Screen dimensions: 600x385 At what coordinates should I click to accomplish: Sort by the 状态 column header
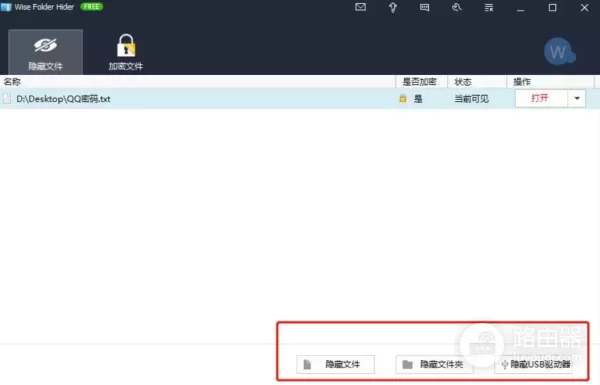476,82
